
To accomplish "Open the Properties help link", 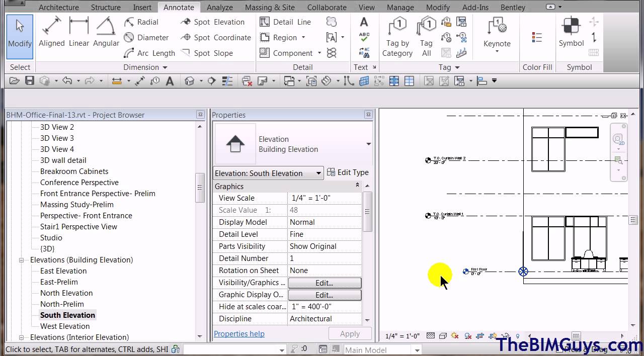I will [x=239, y=333].
